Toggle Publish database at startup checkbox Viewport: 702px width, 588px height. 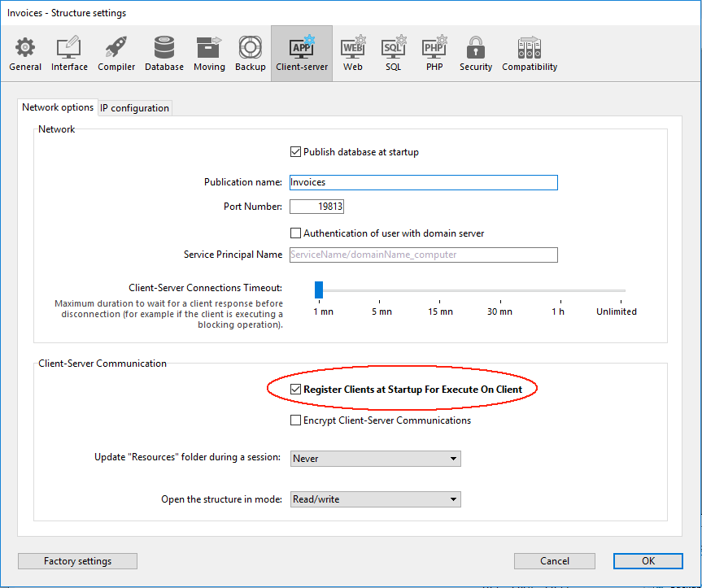click(x=296, y=152)
